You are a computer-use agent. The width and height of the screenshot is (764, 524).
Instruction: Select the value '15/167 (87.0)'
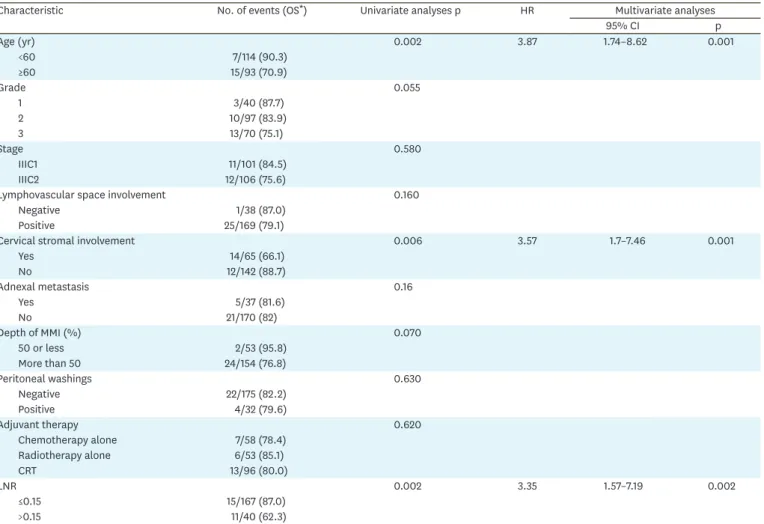(x=256, y=502)
